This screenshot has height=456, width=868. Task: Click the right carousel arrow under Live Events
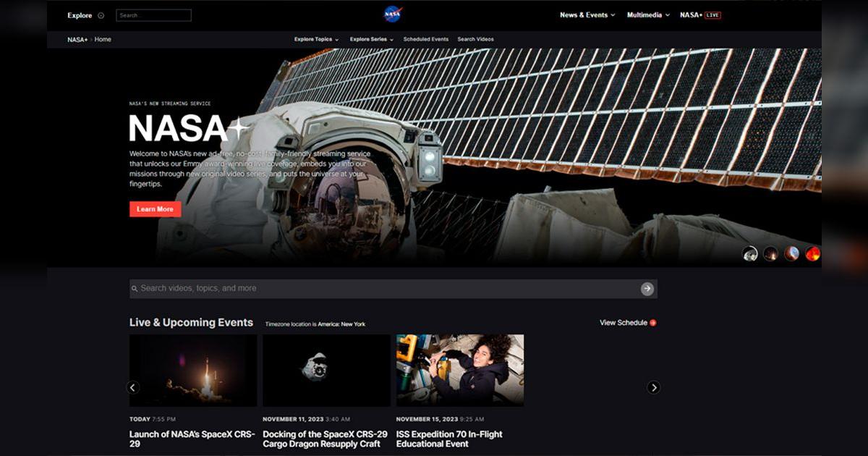653,387
